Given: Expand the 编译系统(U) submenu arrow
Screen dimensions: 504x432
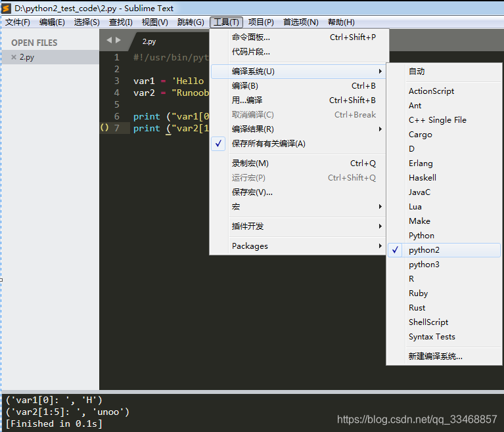Looking at the screenshot, I should pos(380,72).
